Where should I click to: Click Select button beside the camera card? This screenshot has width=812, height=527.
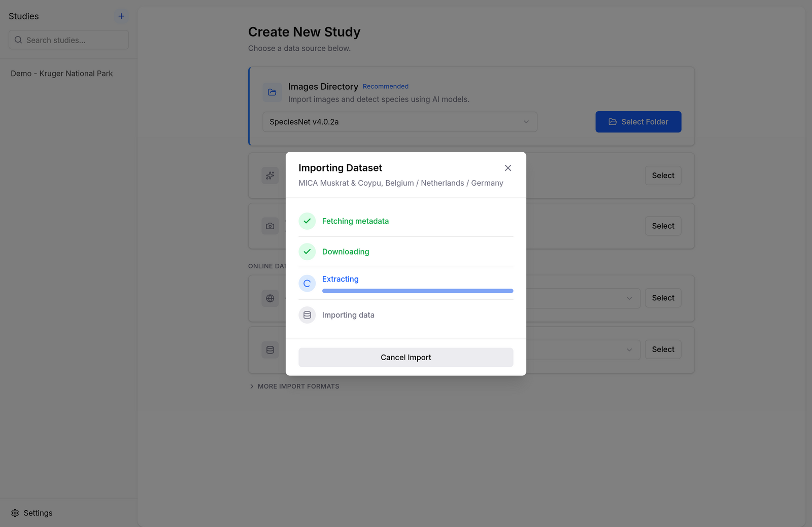tap(663, 226)
